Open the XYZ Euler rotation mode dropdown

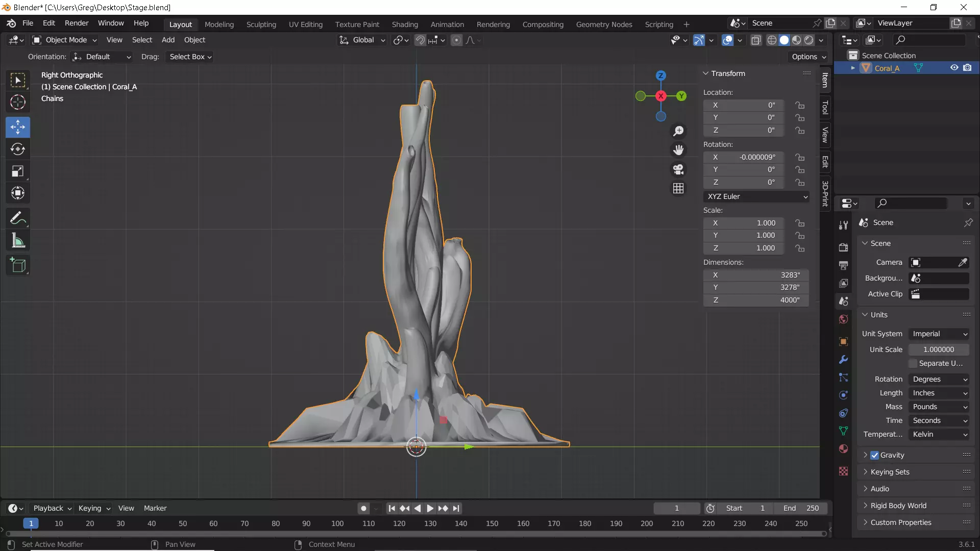[x=756, y=196]
